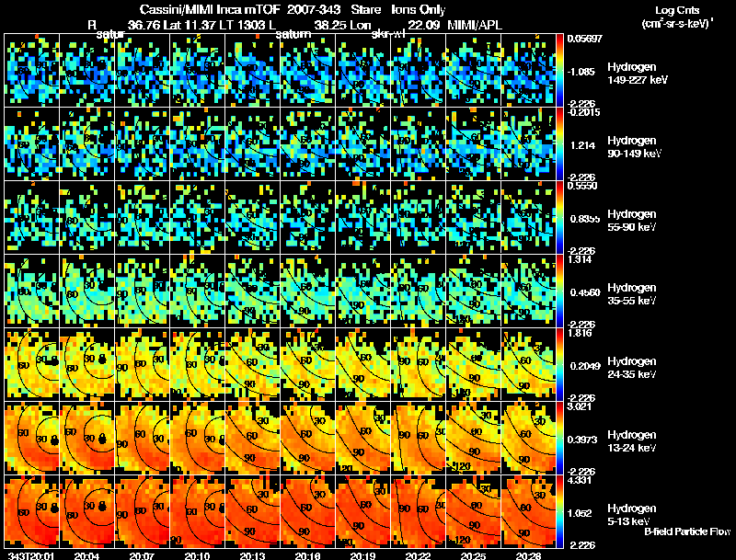Click the '343T20:01' time label
Viewport: 736px width, 560px height.
pyautogui.click(x=32, y=555)
